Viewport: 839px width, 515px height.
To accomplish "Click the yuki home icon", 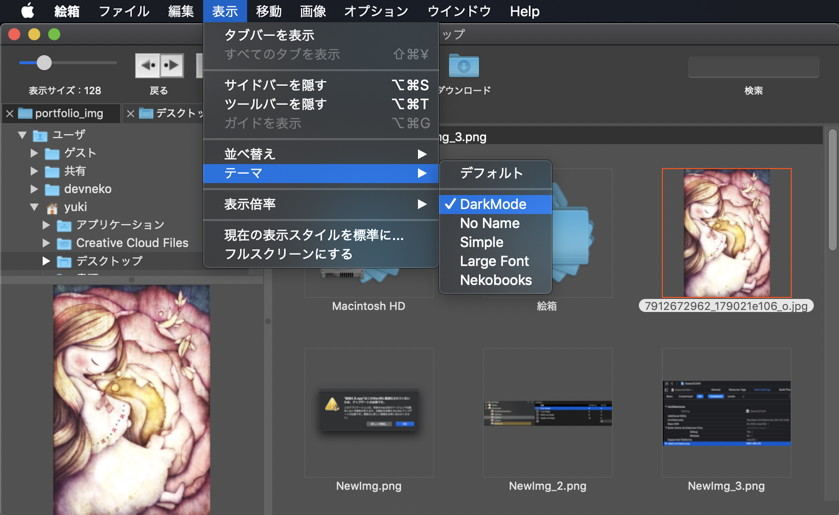I will click(52, 207).
